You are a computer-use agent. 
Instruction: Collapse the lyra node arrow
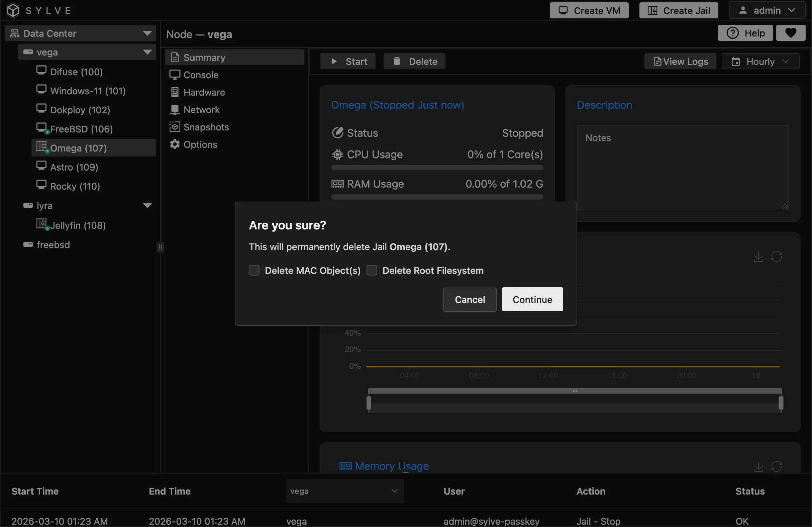coord(147,206)
